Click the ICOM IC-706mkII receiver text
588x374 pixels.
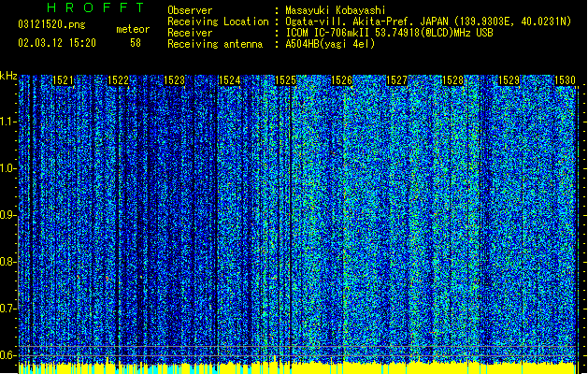(x=389, y=33)
